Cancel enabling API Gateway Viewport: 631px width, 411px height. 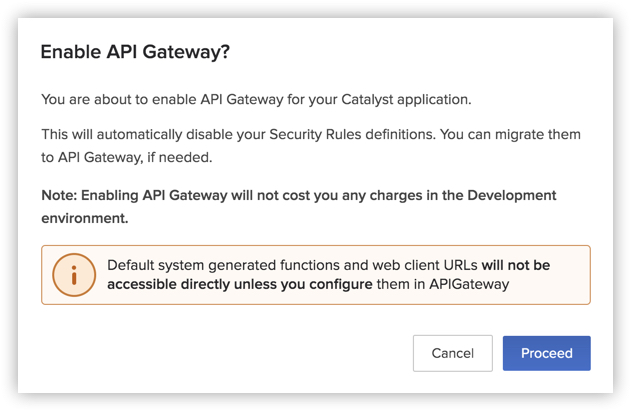452,353
